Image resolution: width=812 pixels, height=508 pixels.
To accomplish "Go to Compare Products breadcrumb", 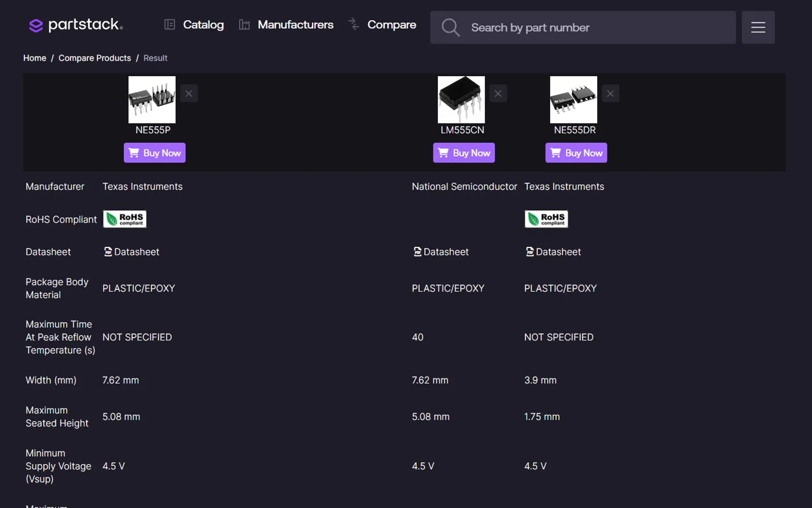I will pyautogui.click(x=94, y=58).
